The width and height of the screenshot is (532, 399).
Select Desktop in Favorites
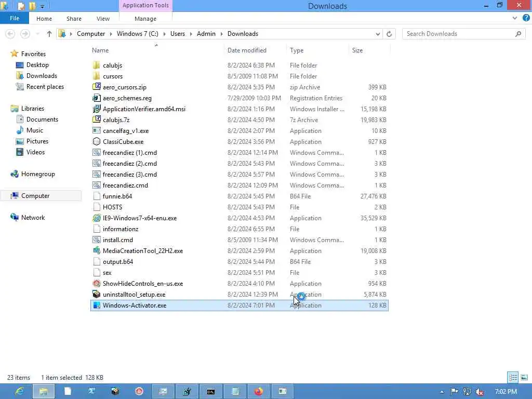[x=37, y=65]
